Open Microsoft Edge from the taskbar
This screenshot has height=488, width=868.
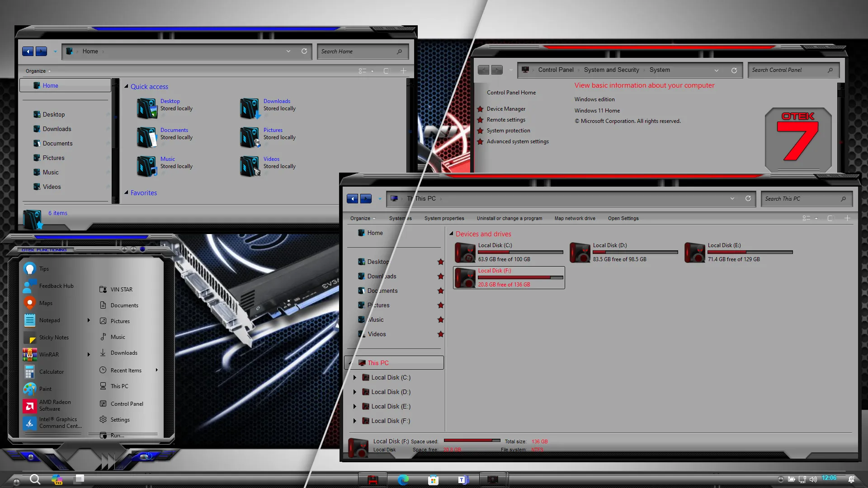[x=402, y=479]
